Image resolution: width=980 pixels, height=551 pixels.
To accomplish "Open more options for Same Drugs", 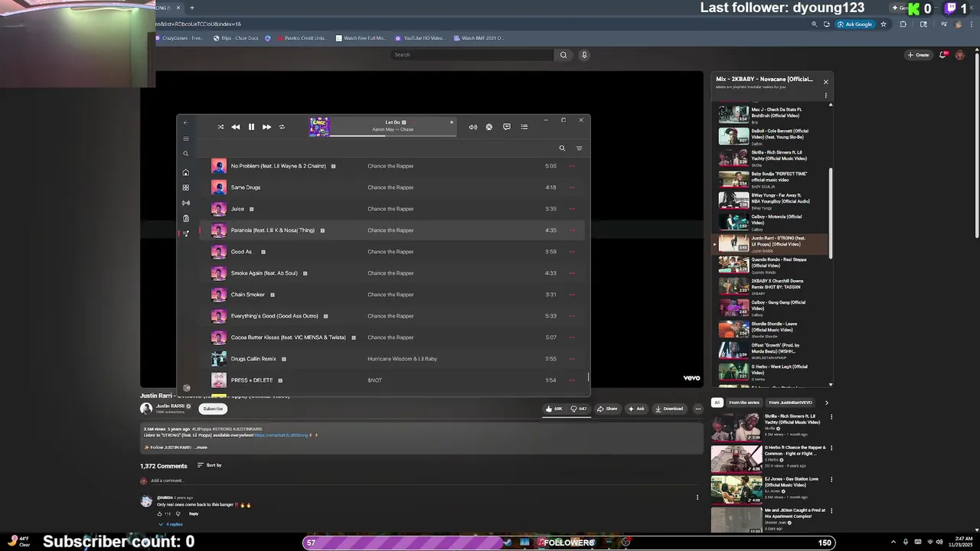I will tap(572, 187).
